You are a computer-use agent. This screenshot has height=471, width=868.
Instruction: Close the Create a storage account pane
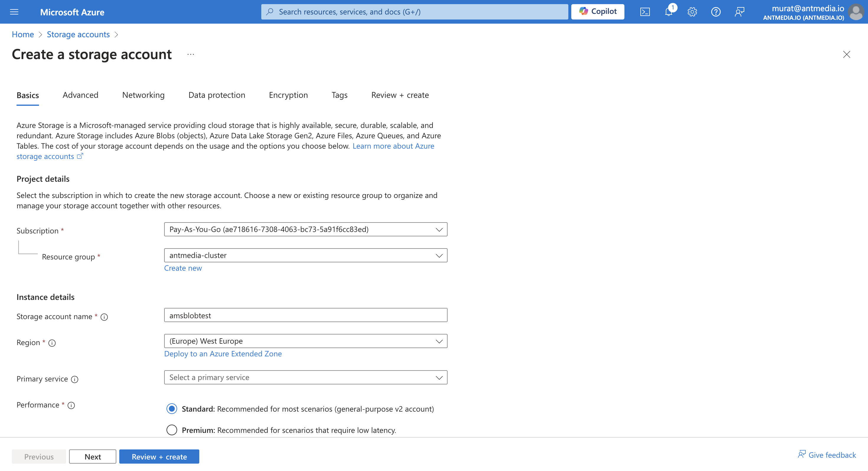pos(846,54)
